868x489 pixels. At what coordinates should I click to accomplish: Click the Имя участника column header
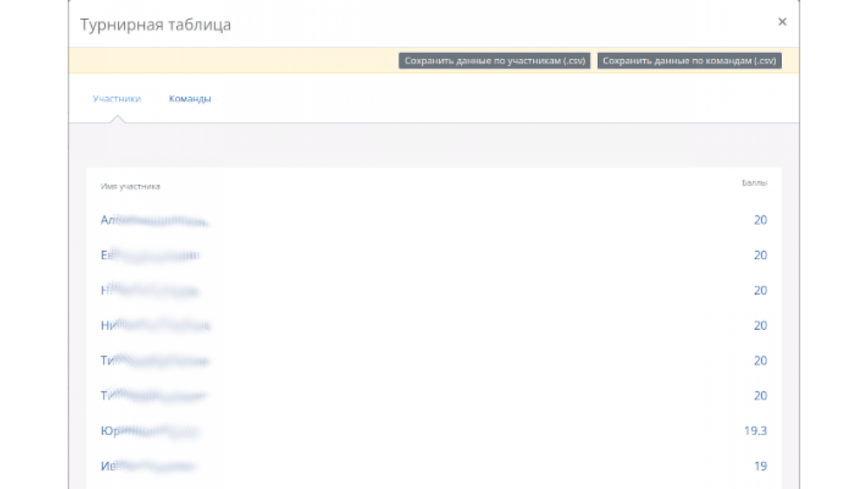point(130,186)
